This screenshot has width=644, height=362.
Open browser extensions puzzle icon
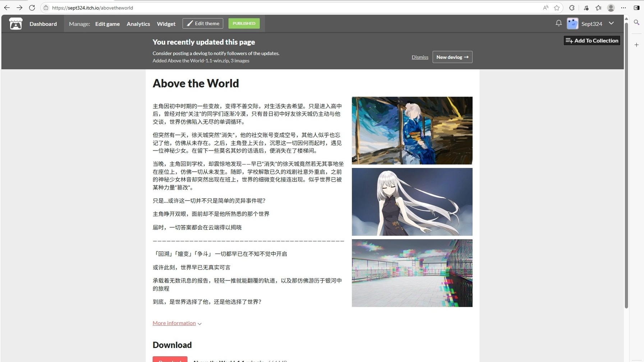coord(572,8)
